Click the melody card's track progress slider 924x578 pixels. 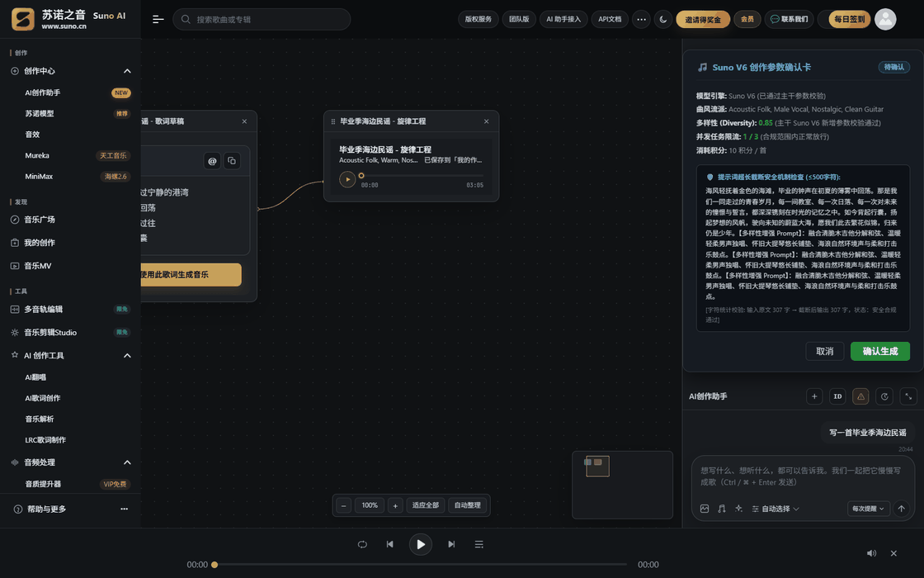click(422, 176)
